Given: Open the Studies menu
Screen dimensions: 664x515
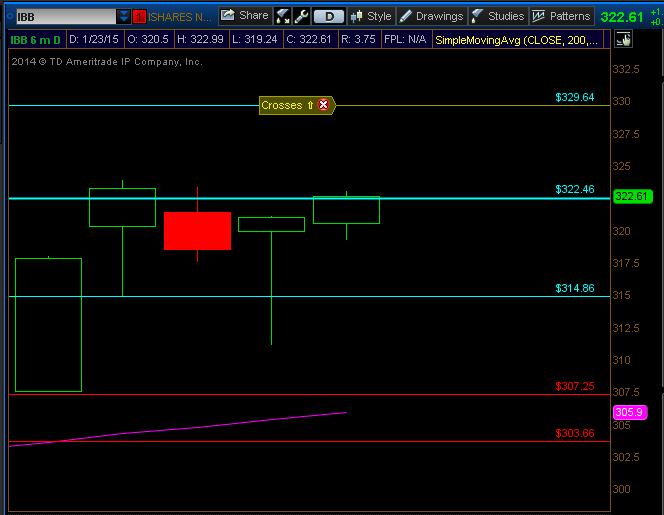Looking at the screenshot, I should tap(498, 16).
